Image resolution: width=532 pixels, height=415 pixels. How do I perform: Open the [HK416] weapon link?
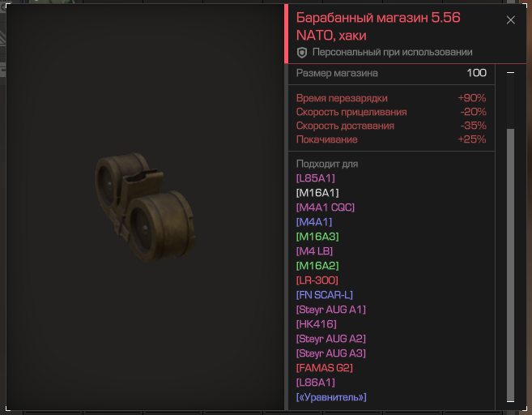(317, 324)
